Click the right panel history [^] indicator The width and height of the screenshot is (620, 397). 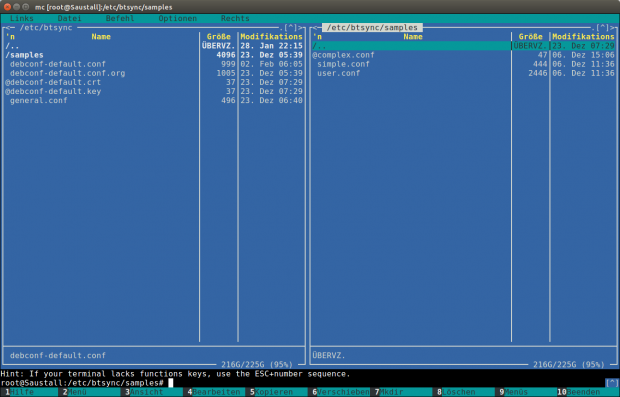coord(602,28)
